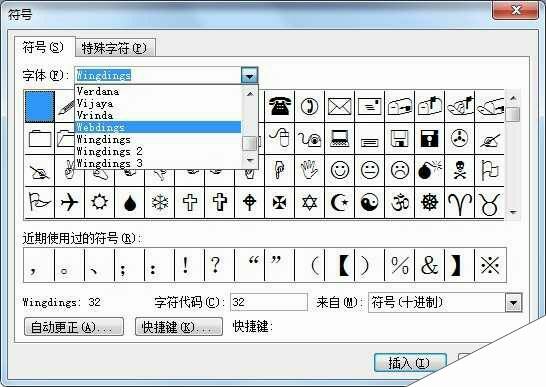Click symbol grid scroll up arrow
Screen dimensions: 546x387
tap(513, 99)
